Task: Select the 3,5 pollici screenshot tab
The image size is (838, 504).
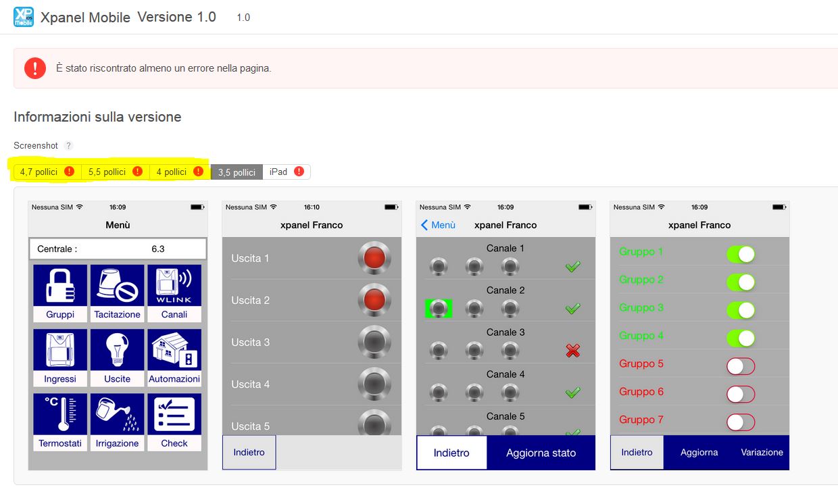Action: pyautogui.click(x=237, y=172)
